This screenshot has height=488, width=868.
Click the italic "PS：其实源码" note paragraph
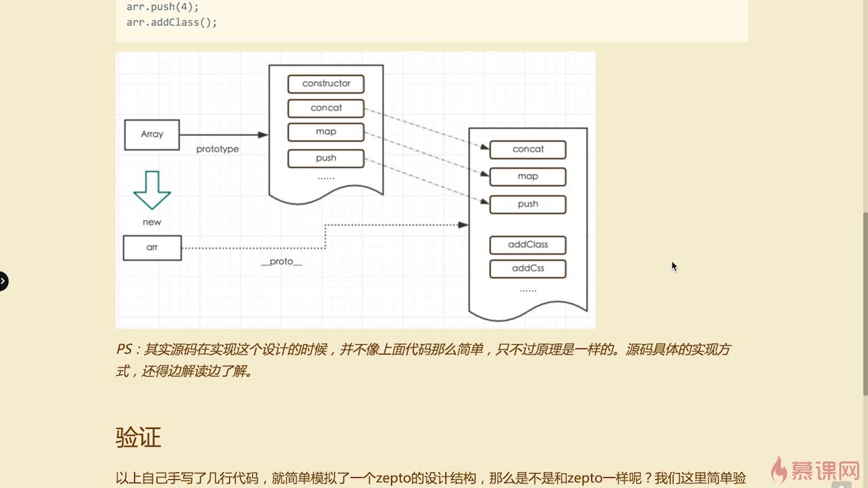click(x=423, y=361)
